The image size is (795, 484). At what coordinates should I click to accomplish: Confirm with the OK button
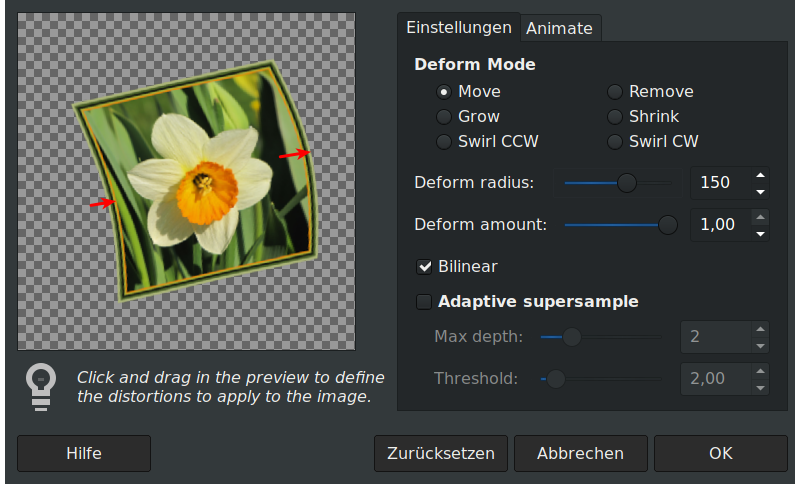click(x=721, y=453)
